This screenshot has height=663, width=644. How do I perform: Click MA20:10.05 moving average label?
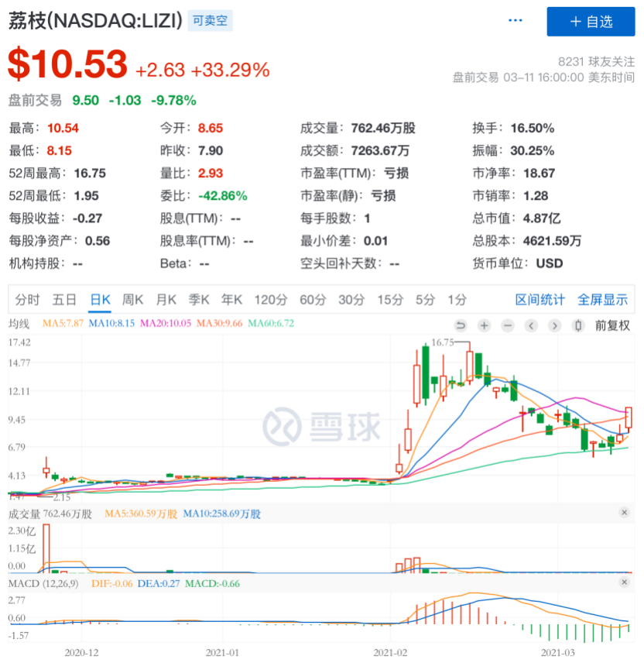coord(166,324)
